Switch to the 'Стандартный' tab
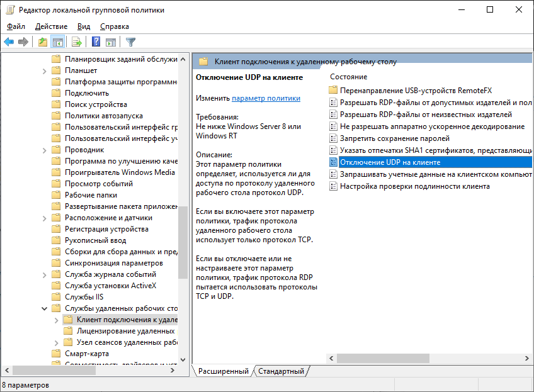 coord(281,371)
